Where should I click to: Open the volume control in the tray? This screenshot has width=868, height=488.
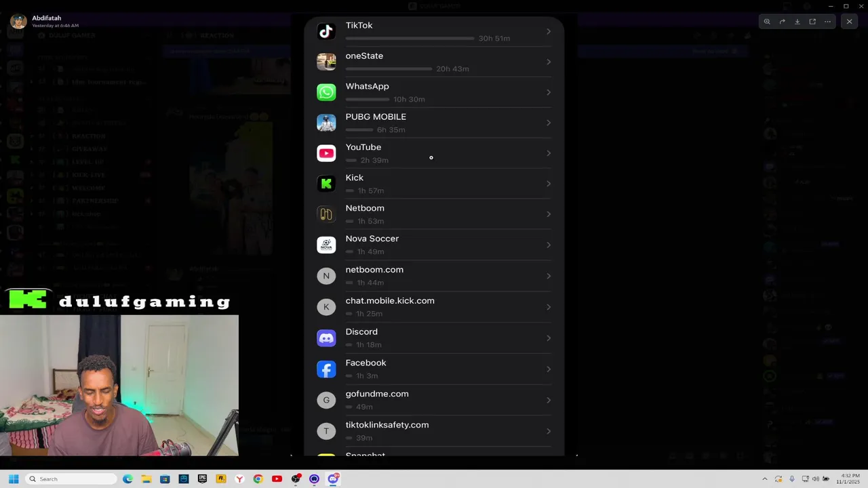coord(816,479)
